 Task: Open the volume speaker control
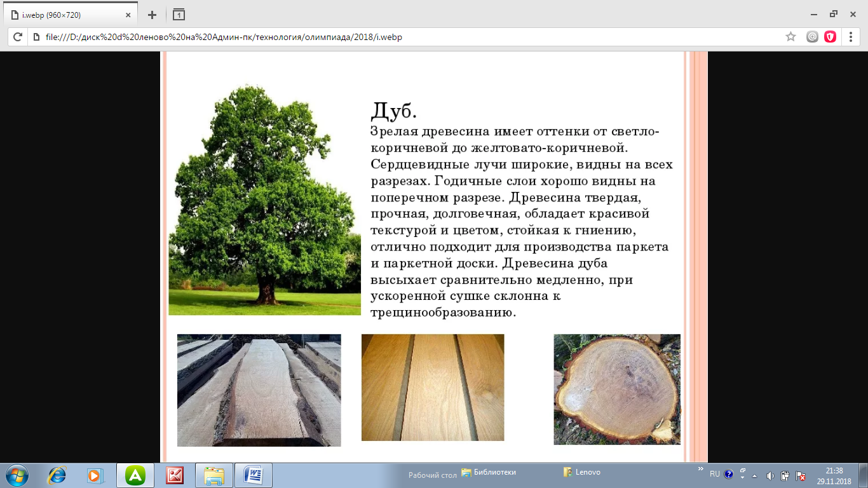click(770, 475)
